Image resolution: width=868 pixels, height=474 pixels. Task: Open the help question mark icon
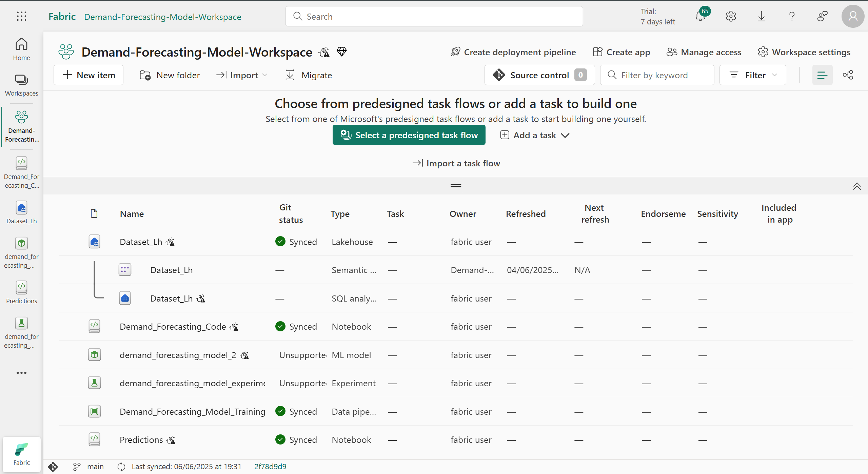[x=792, y=16]
